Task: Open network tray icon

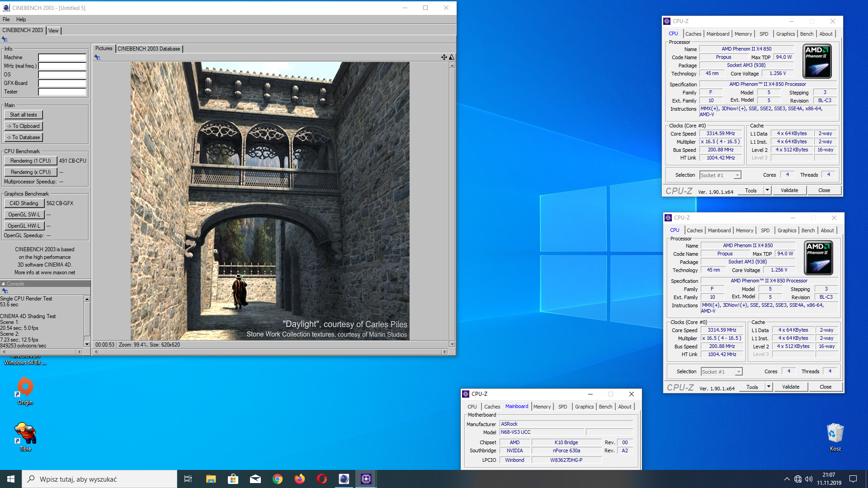Action: click(x=798, y=479)
